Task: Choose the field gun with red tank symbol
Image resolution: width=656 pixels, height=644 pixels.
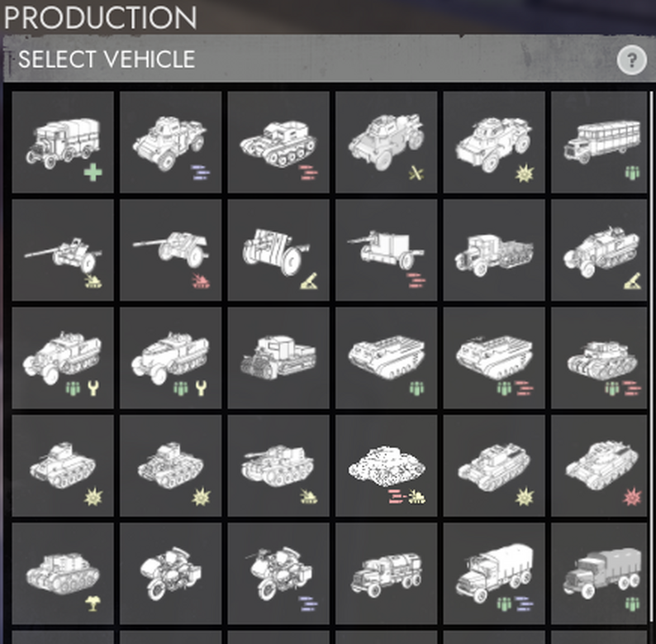Action: 171,250
